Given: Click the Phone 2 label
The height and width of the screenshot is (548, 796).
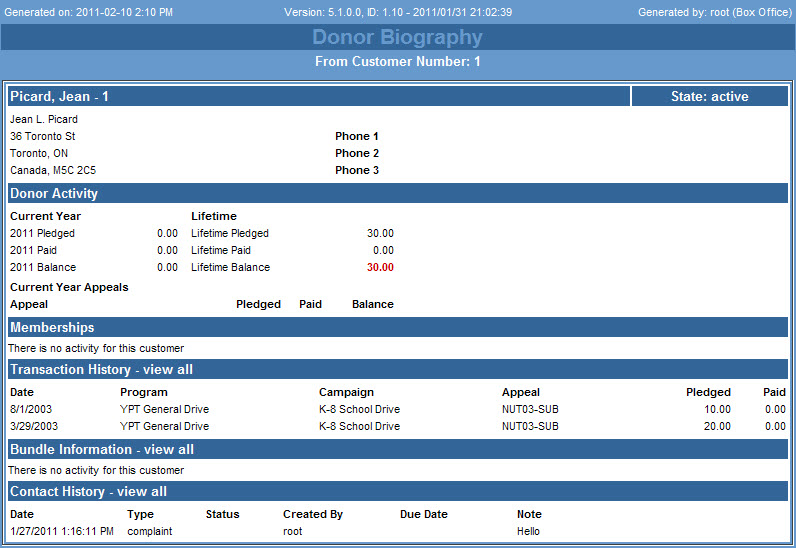Looking at the screenshot, I should (357, 153).
